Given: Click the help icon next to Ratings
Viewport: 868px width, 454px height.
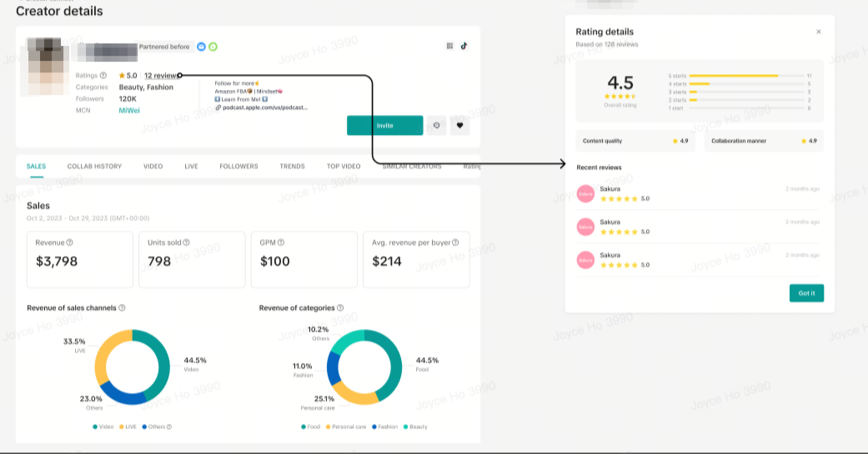Looking at the screenshot, I should [x=103, y=76].
